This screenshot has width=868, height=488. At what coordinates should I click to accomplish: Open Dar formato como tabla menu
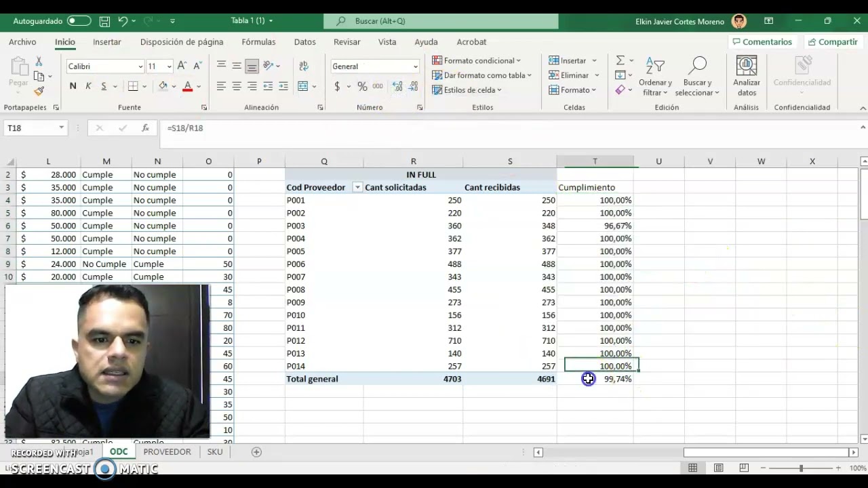482,75
